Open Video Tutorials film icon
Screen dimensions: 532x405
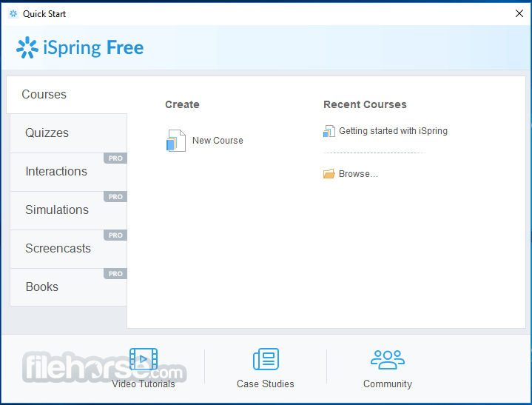144,359
